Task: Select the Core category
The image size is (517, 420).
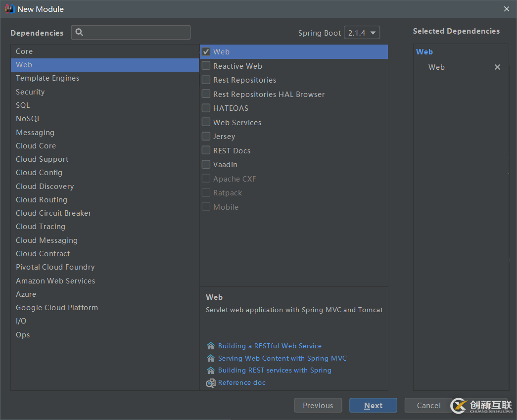Action: [105, 51]
